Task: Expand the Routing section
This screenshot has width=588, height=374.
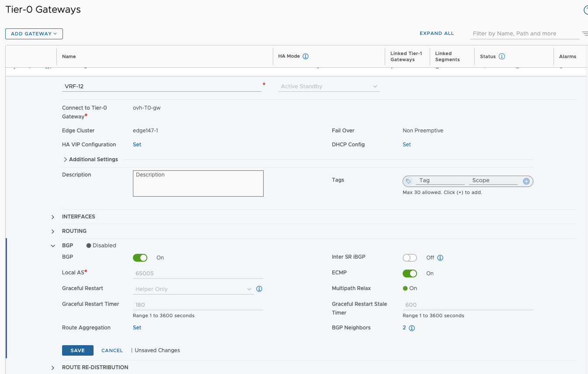Action: point(53,231)
